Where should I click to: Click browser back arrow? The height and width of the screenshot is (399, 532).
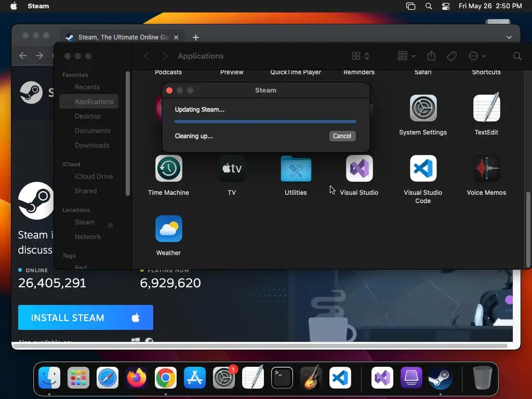pos(23,56)
